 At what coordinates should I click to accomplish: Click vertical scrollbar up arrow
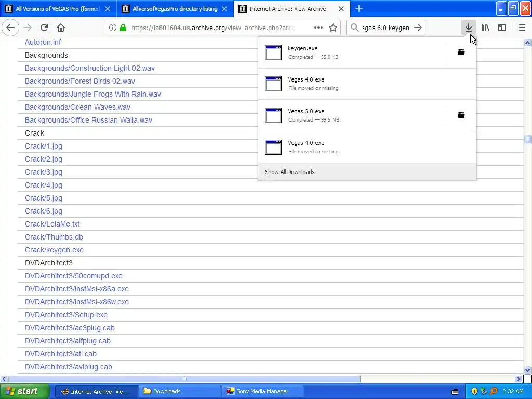tap(527, 43)
